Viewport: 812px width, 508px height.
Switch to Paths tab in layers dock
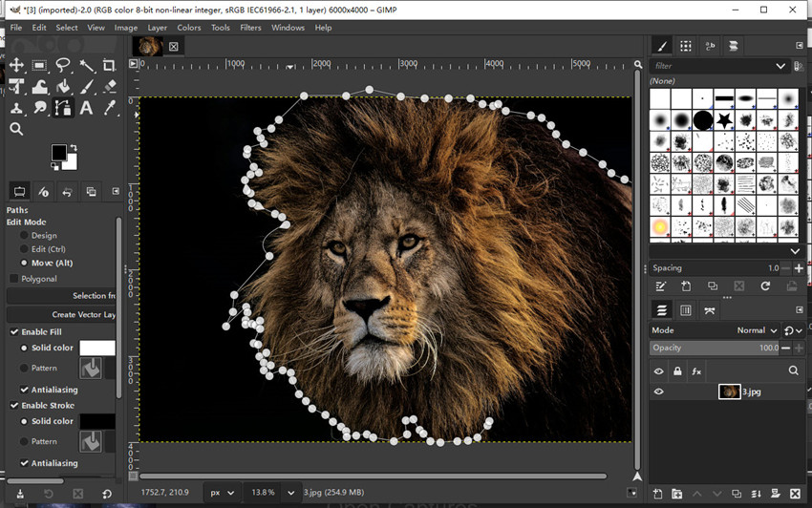710,310
